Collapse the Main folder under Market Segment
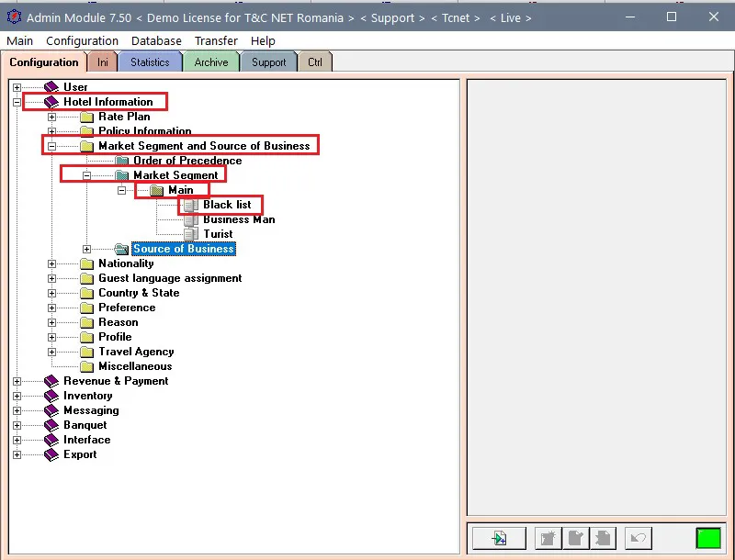The width and height of the screenshot is (735, 560). [122, 190]
